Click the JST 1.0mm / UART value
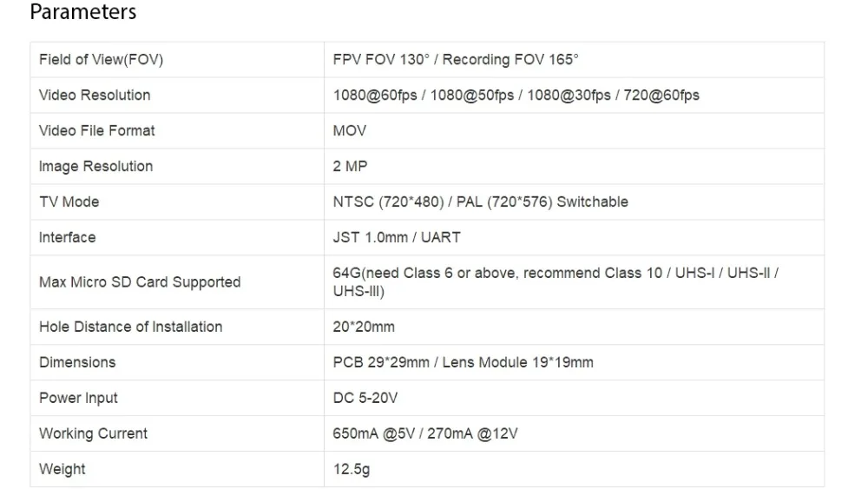The image size is (868, 489). click(x=397, y=238)
